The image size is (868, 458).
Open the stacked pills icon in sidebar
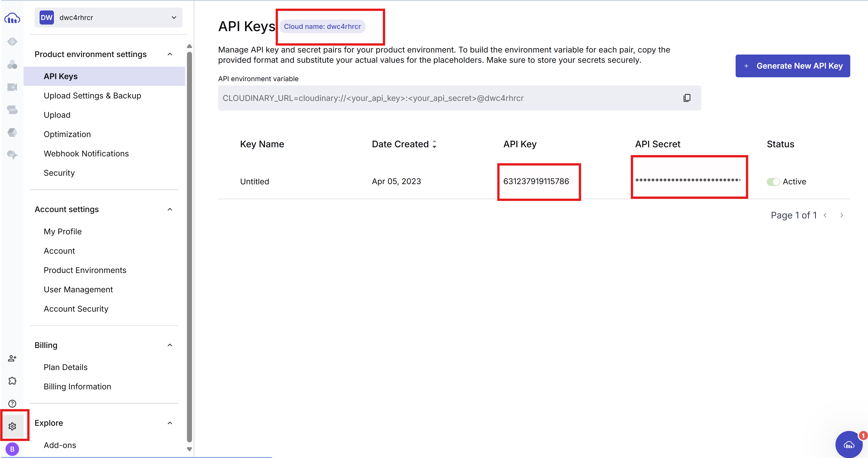12,110
